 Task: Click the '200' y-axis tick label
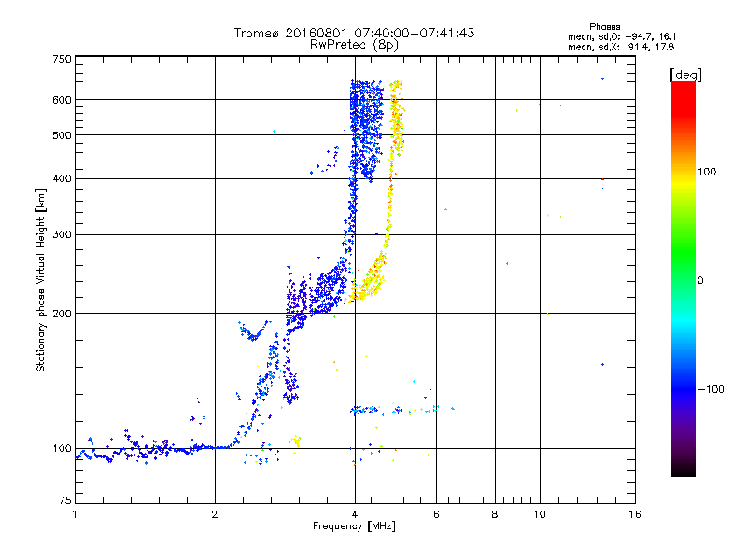click(62, 314)
